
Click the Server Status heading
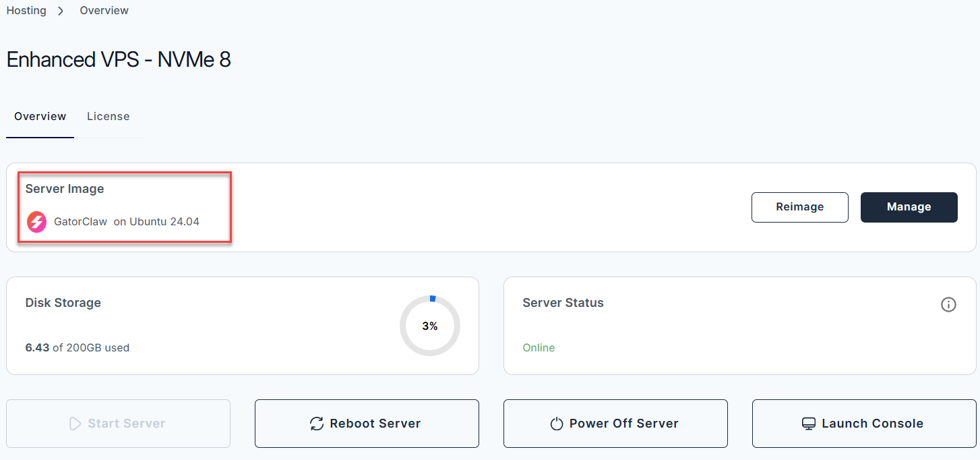563,303
